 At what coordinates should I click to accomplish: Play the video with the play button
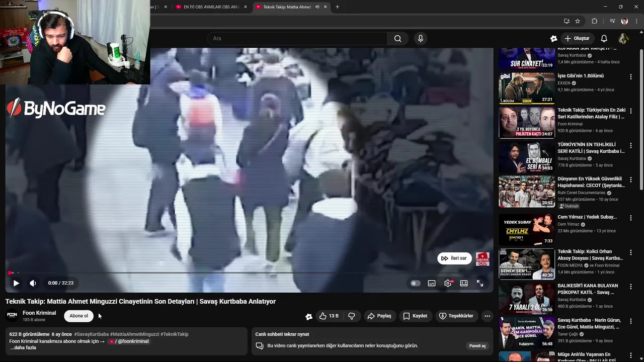pos(16,283)
